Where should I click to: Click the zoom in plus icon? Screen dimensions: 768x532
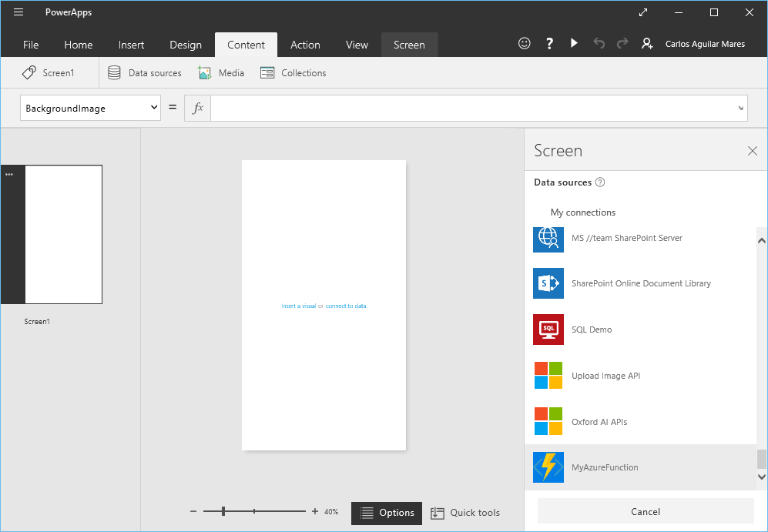point(315,511)
